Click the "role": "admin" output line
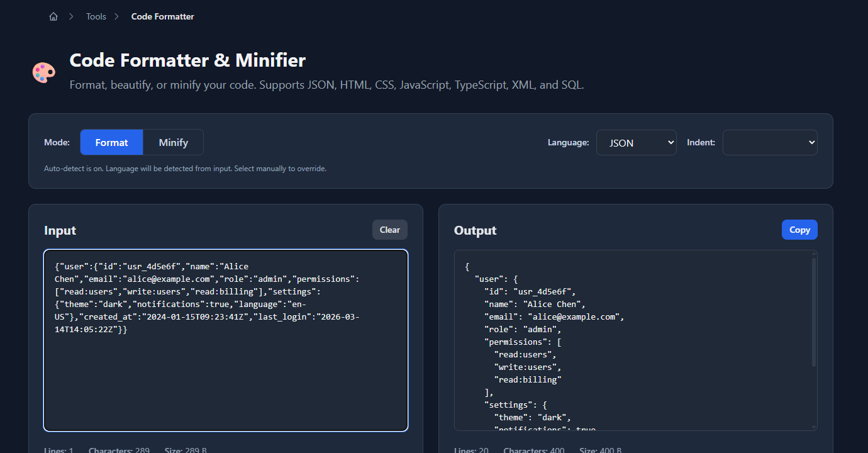 (x=523, y=329)
